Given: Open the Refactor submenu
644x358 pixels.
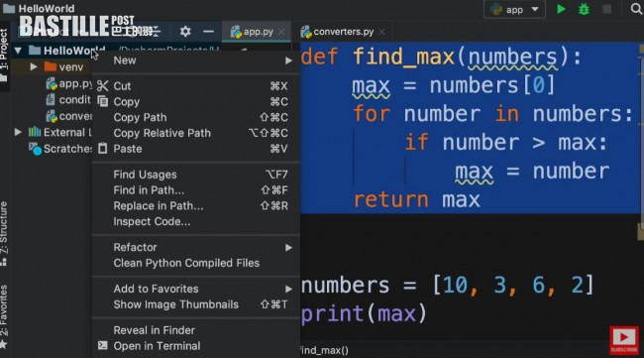Looking at the screenshot, I should 196,247.
